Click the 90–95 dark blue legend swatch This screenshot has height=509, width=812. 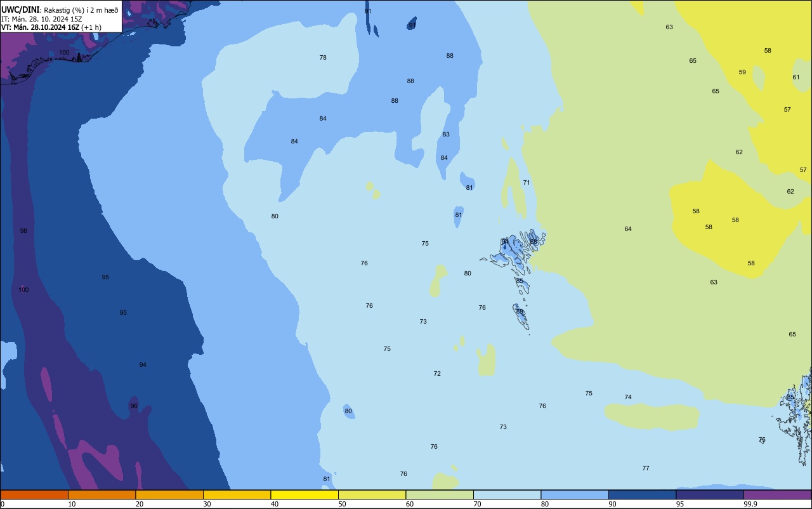pyautogui.click(x=642, y=494)
